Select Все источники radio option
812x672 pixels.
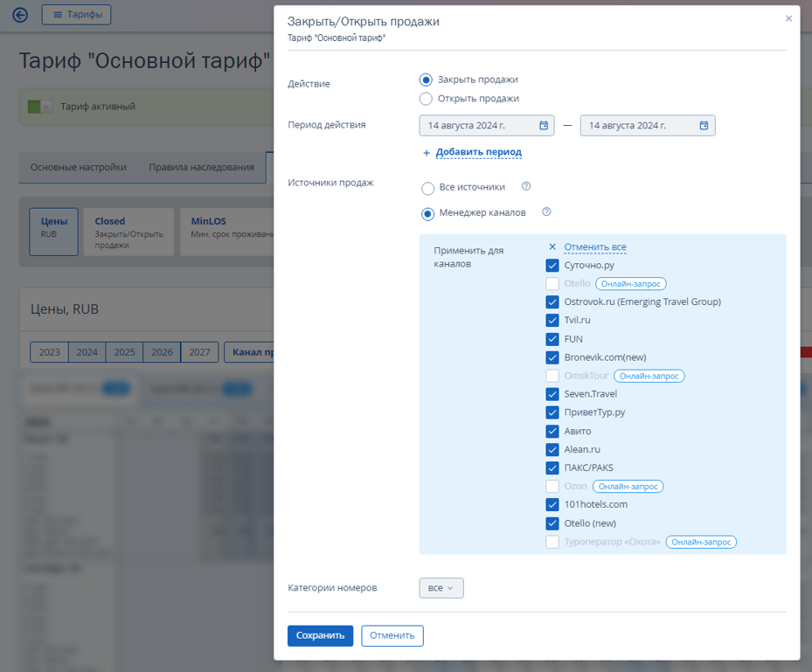(427, 189)
